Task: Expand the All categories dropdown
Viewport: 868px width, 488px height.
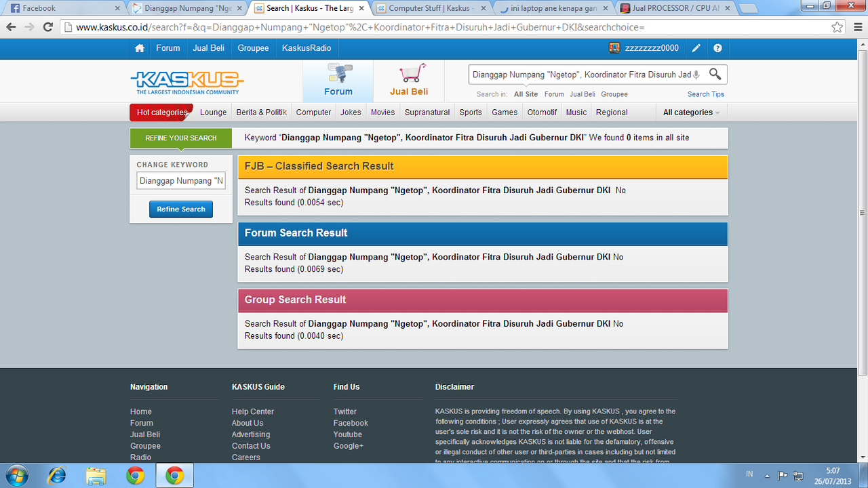Action: click(x=691, y=113)
